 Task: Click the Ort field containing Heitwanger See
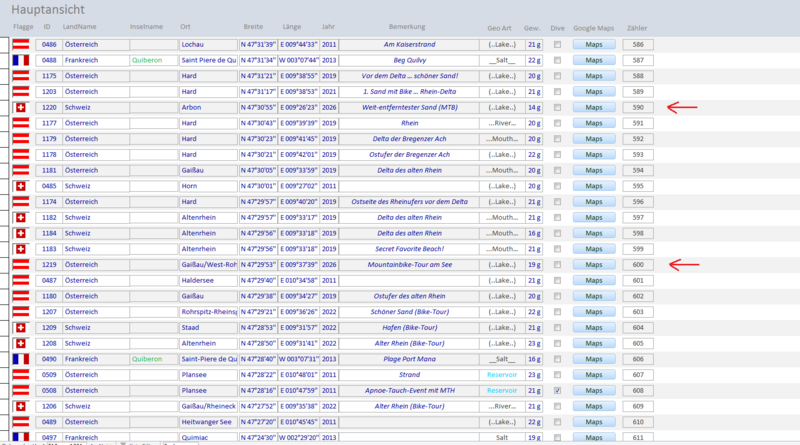click(209, 422)
